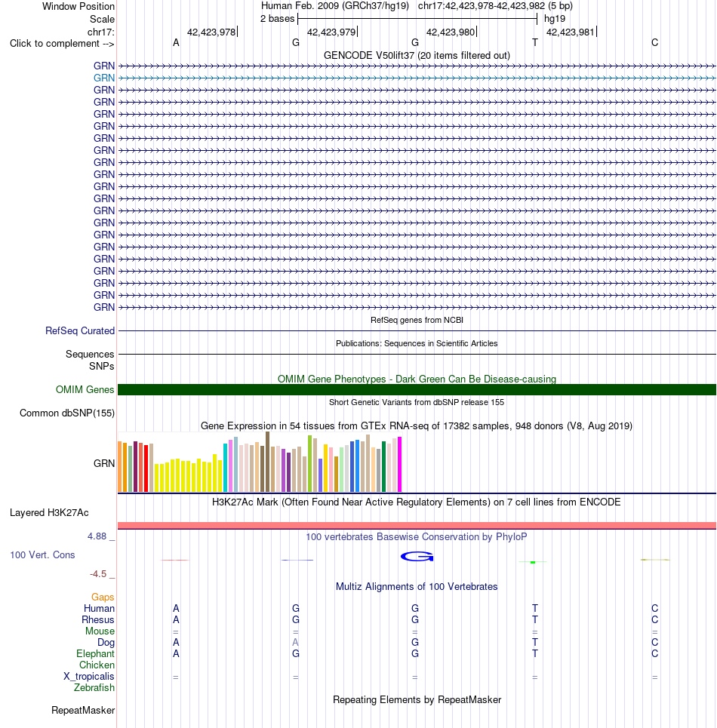
Task: Click lime green bar in GTEx chart
Action: 309,463
